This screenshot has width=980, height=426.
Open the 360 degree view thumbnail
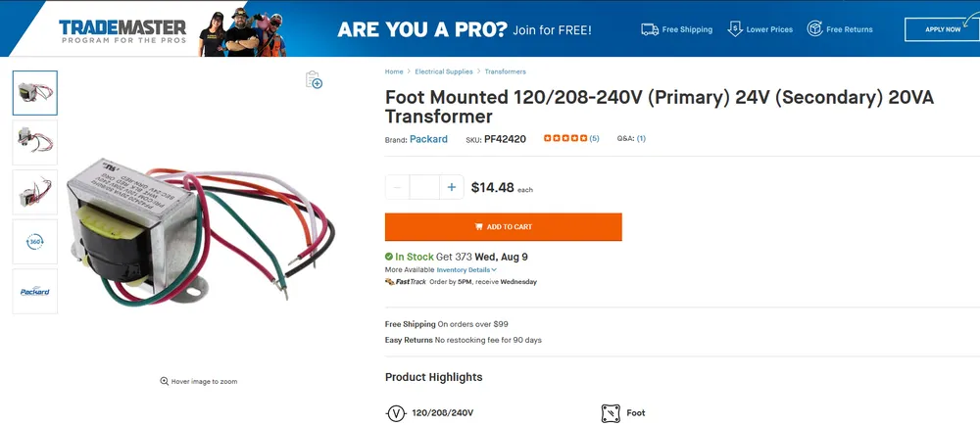35,242
